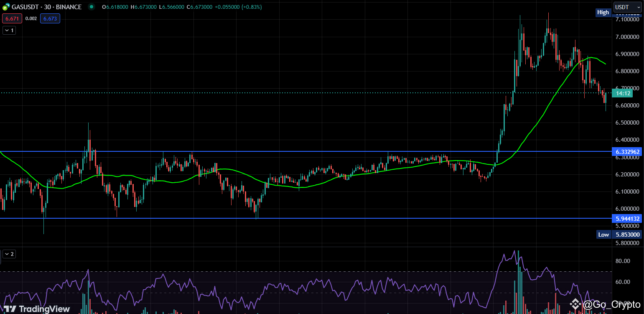The height and width of the screenshot is (314, 644).
Task: Click the change value +0.055000 (+0.83%)
Action: pos(239,7)
